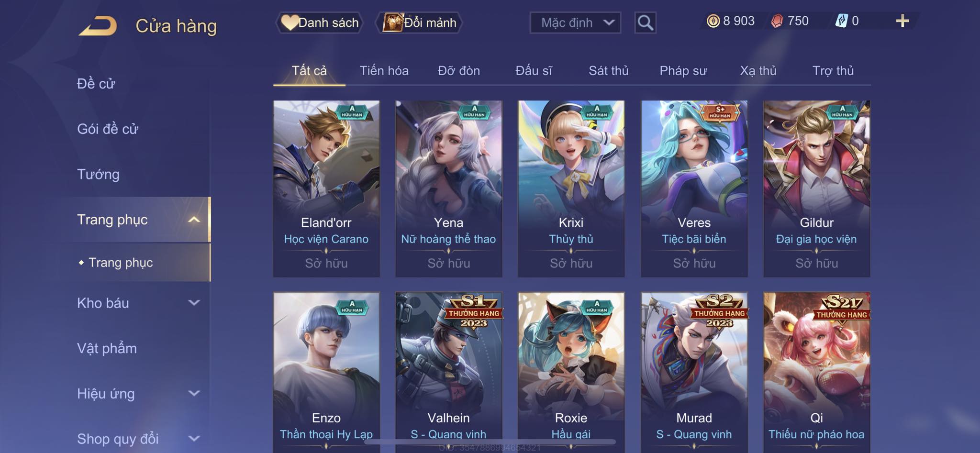Open Danh sách wishlist heart button
This screenshot has height=453, width=980.
[x=319, y=22]
